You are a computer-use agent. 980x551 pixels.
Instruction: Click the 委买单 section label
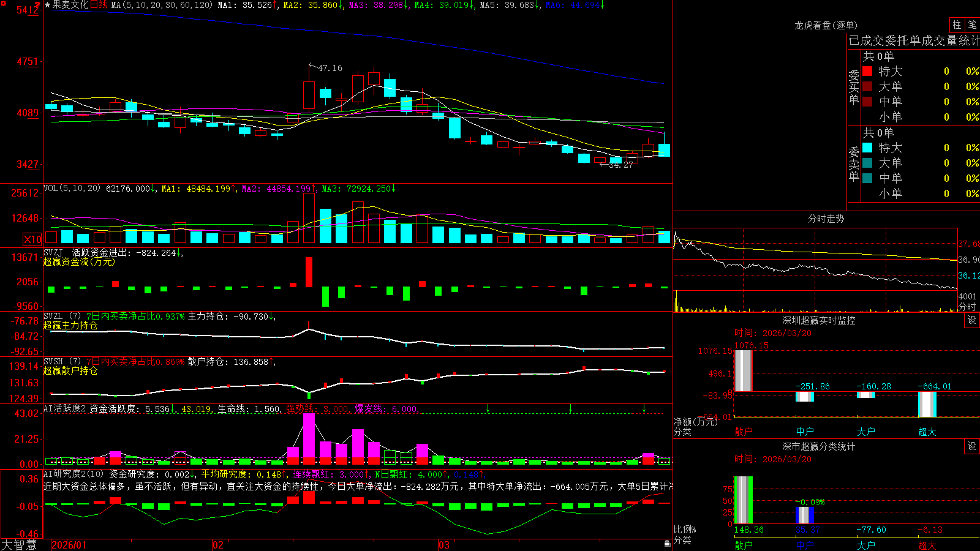click(854, 87)
